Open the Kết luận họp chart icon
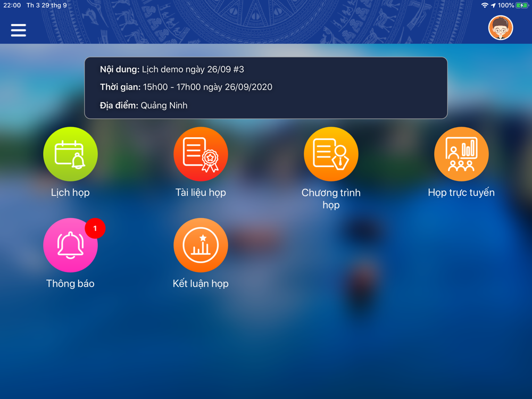 click(x=201, y=245)
